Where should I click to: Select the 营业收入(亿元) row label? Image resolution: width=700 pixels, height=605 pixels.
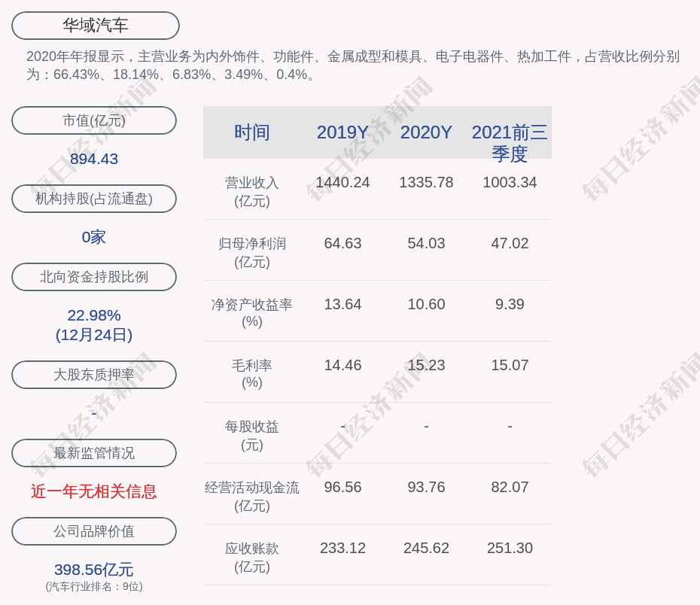point(251,192)
